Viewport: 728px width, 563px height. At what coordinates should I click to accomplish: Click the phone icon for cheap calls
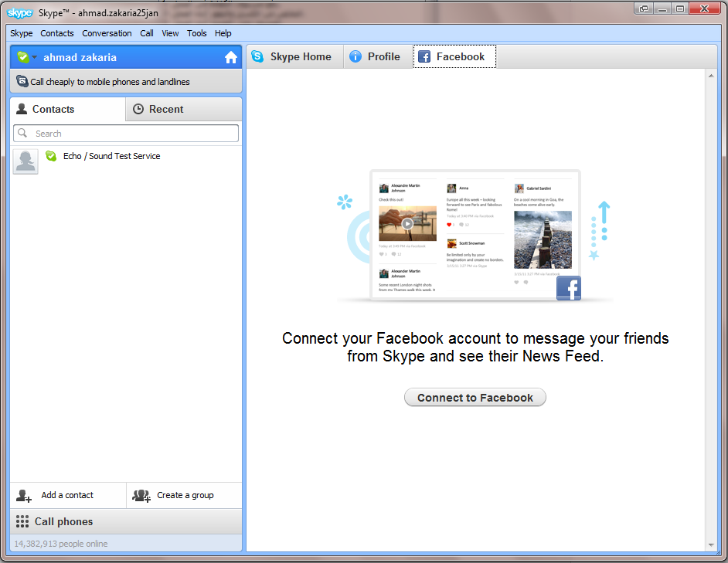pos(22,81)
